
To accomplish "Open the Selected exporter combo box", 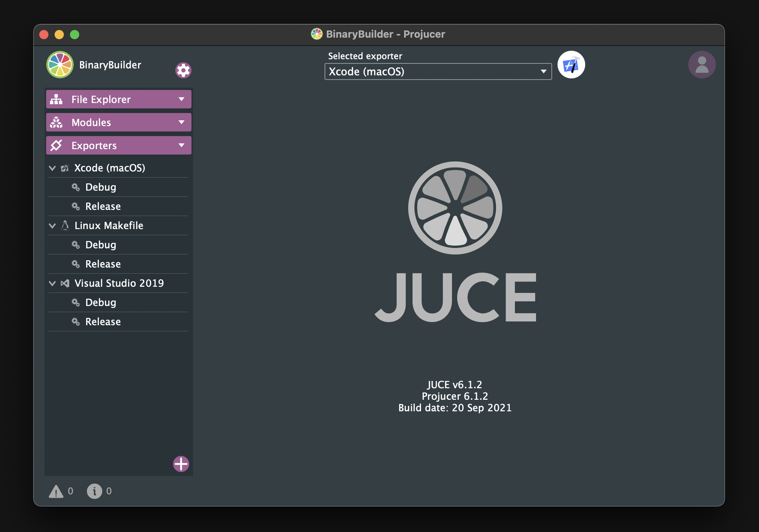I will click(x=438, y=71).
